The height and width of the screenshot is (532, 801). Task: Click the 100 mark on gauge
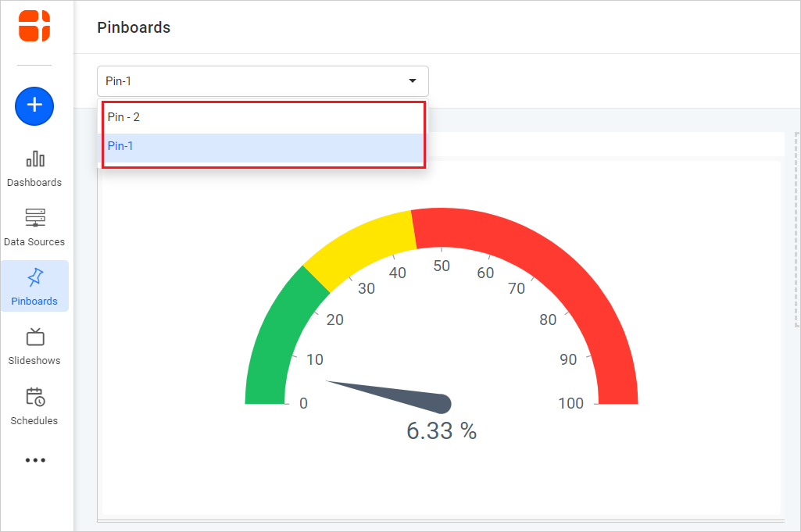click(x=571, y=403)
